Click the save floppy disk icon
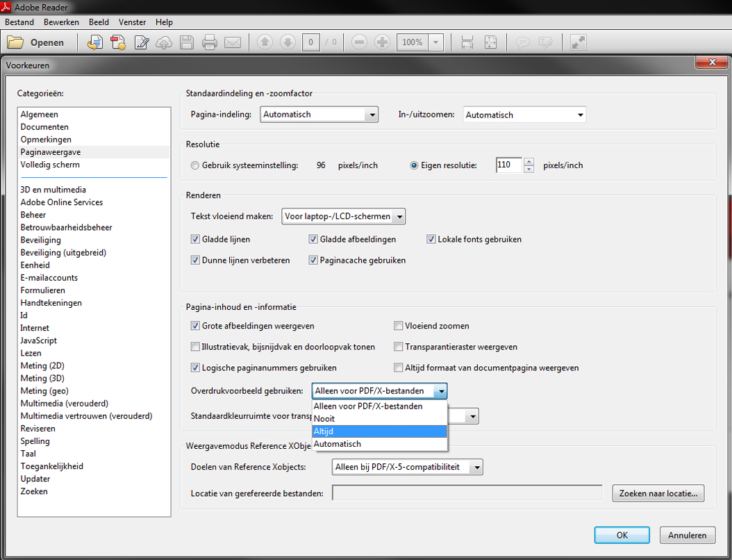 point(187,42)
